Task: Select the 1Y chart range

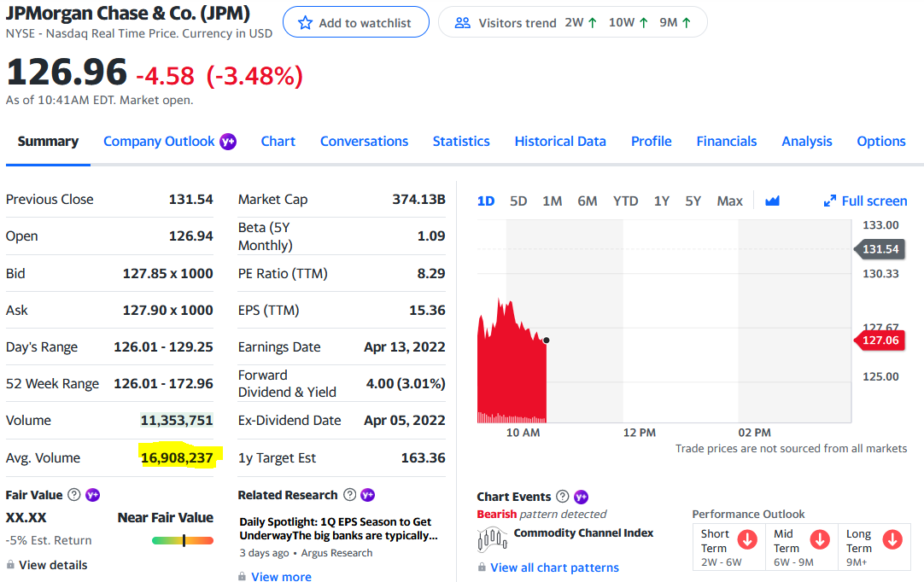Action: [x=661, y=201]
